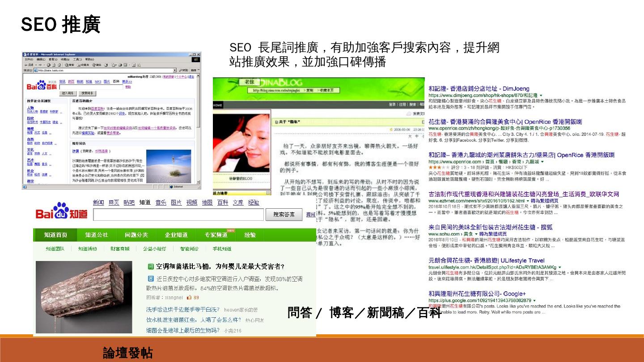Click 贴吧 link above Zhidao search box
This screenshot has width=644, height=362.
point(129,202)
